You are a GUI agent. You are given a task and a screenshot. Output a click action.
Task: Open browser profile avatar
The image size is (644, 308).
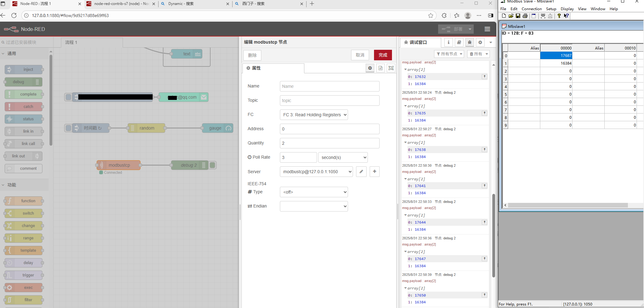(x=468, y=15)
